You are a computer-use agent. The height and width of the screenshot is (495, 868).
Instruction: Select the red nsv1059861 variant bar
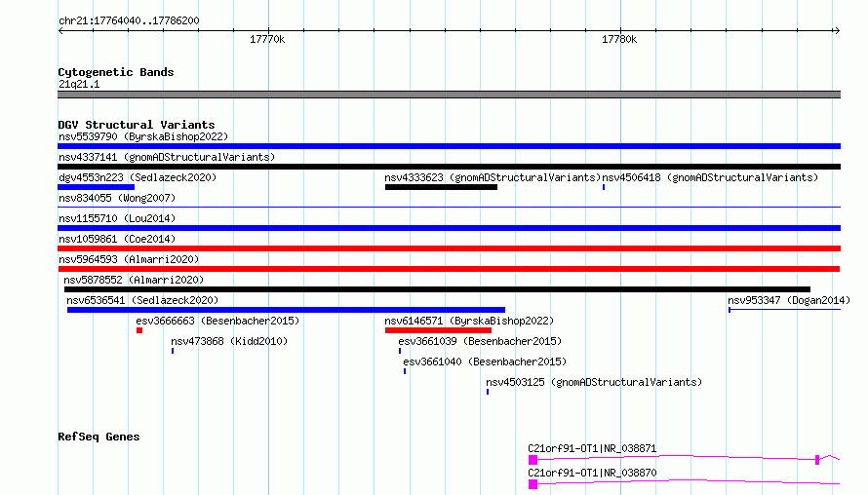pos(449,248)
